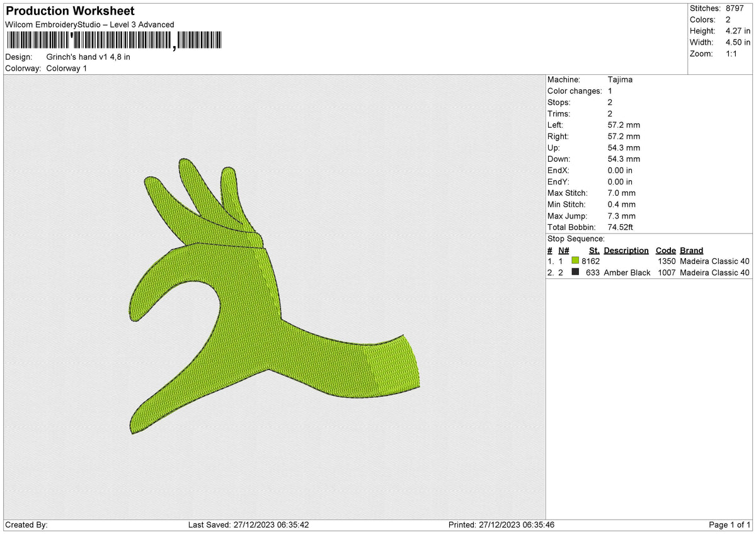Screen dimensions: 756x534
Task: Click the Stitches value '8797'
Action: pos(735,8)
